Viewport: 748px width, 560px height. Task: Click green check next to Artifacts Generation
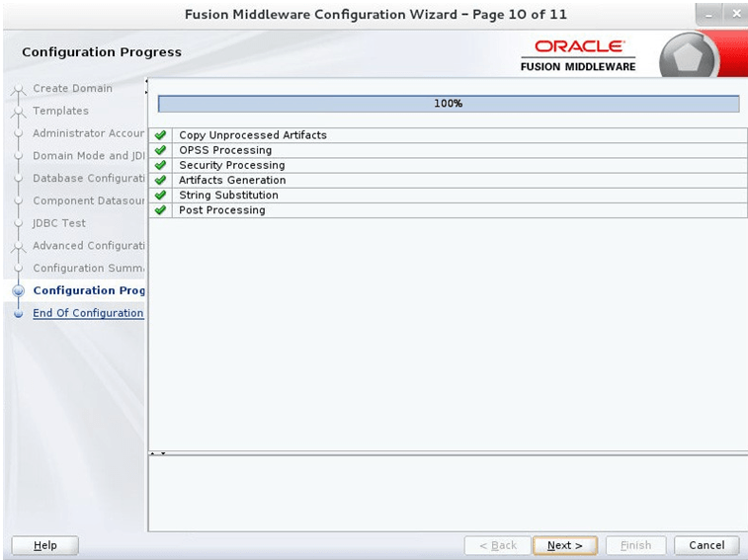pyautogui.click(x=161, y=181)
